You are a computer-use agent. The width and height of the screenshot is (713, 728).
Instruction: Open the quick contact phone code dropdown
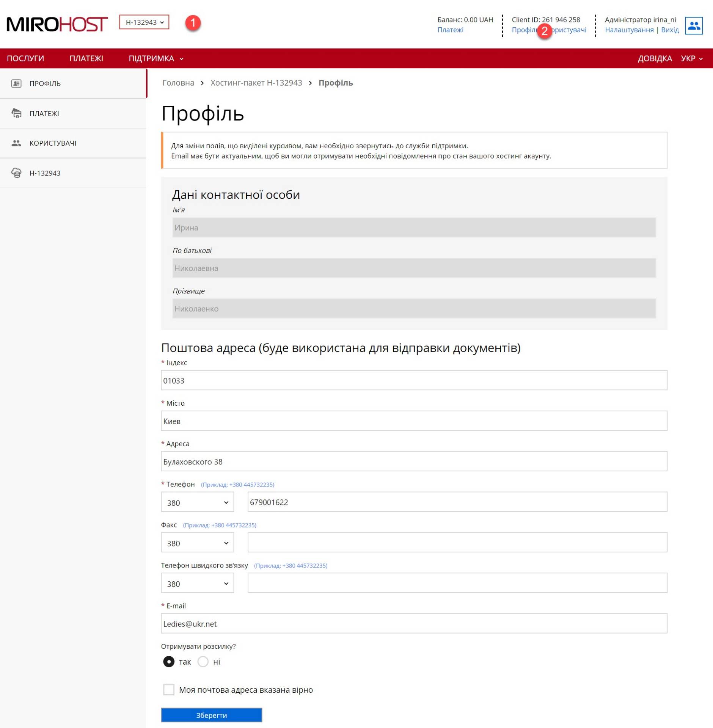pos(197,583)
